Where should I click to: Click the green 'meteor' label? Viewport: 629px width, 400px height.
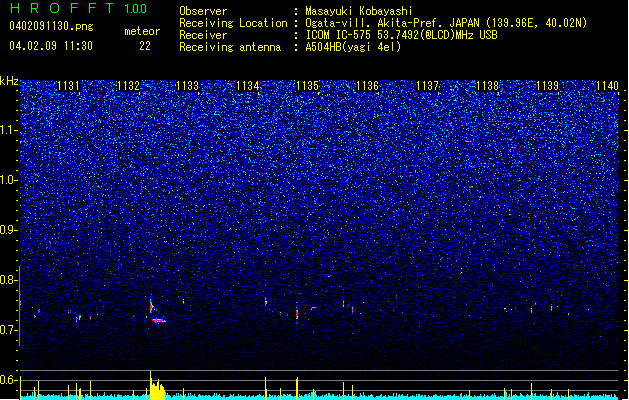(142, 31)
